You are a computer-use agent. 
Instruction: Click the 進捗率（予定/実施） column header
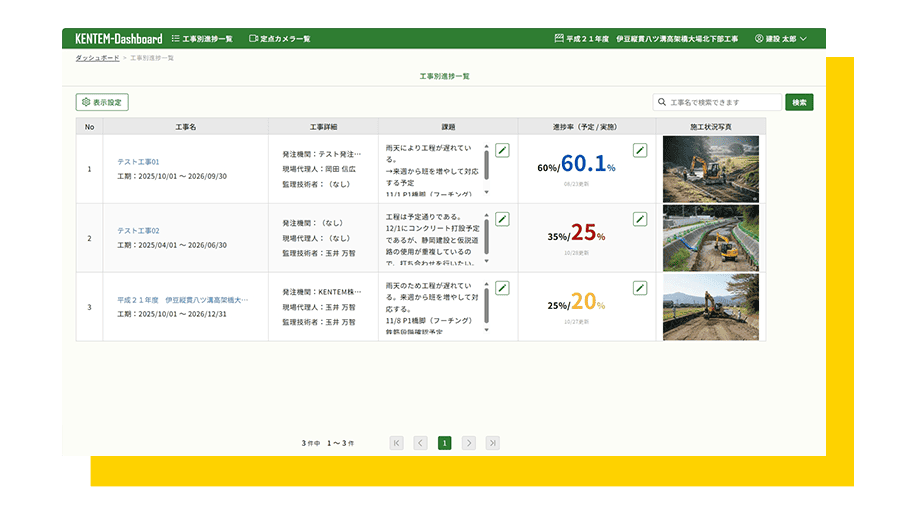pyautogui.click(x=586, y=127)
